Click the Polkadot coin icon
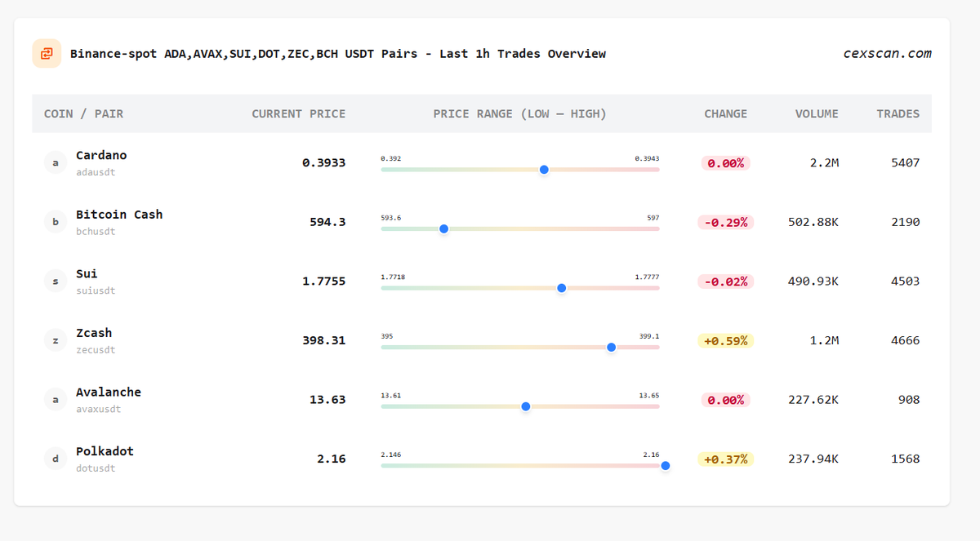Image resolution: width=980 pixels, height=541 pixels. pyautogui.click(x=56, y=459)
